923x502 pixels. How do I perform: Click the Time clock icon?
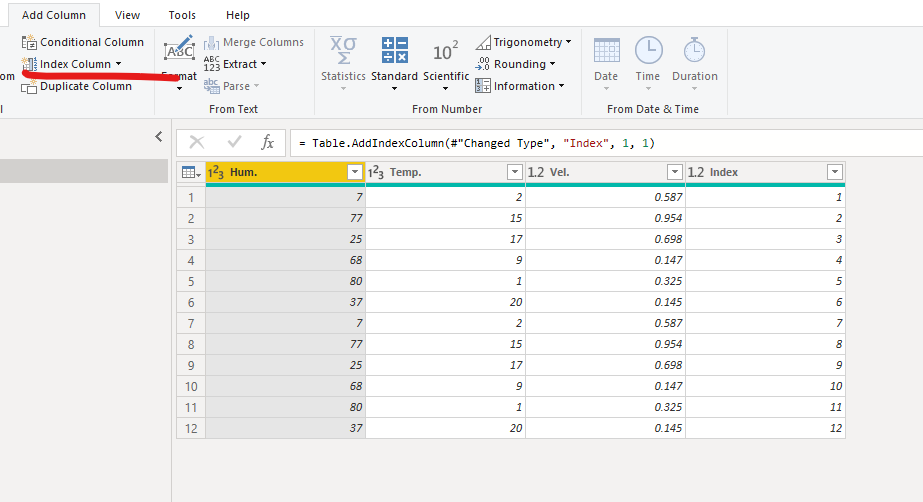(x=649, y=51)
